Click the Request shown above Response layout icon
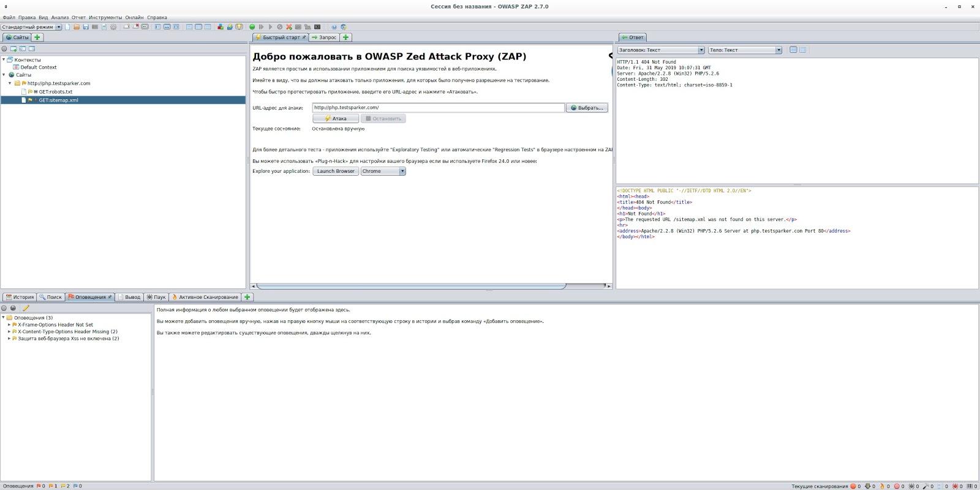The width and height of the screenshot is (980, 490). tap(208, 27)
